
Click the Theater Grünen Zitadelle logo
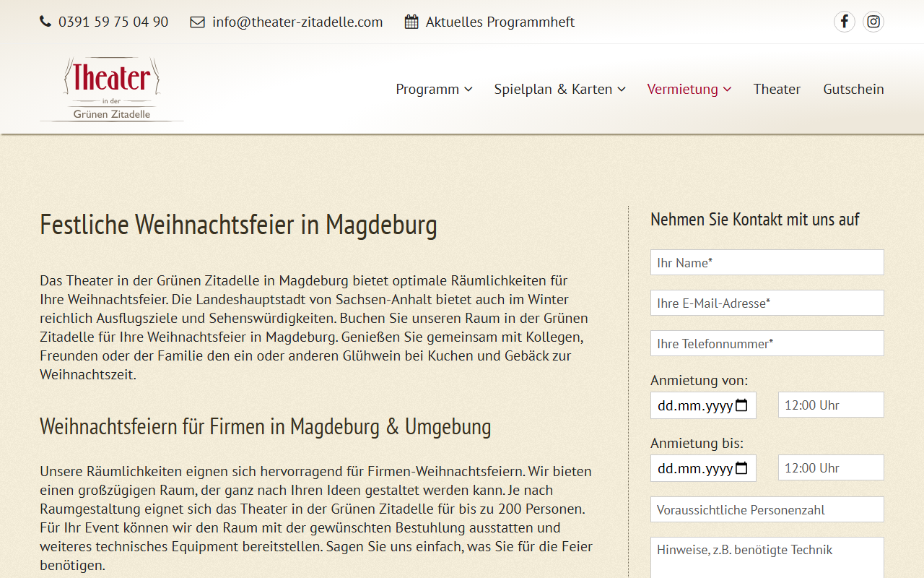(x=112, y=89)
